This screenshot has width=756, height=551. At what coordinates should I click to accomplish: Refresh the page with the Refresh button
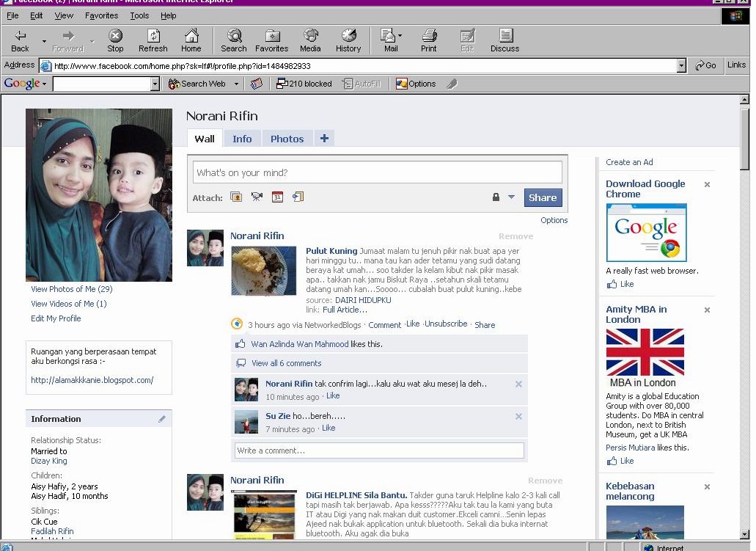(153, 40)
